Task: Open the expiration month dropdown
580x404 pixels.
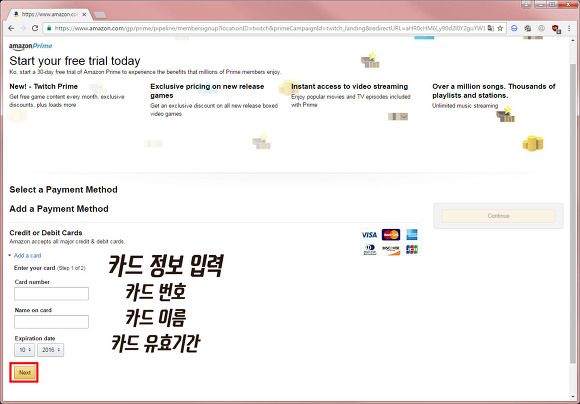Action: [24, 350]
